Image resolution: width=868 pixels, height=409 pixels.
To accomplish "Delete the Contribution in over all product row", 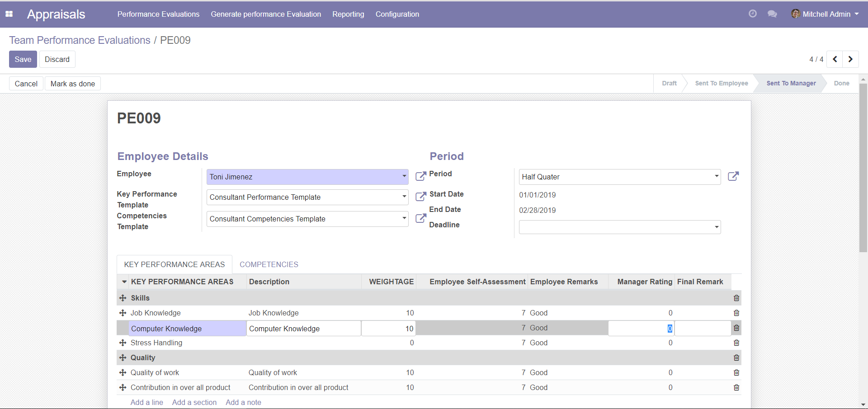I will (x=736, y=388).
